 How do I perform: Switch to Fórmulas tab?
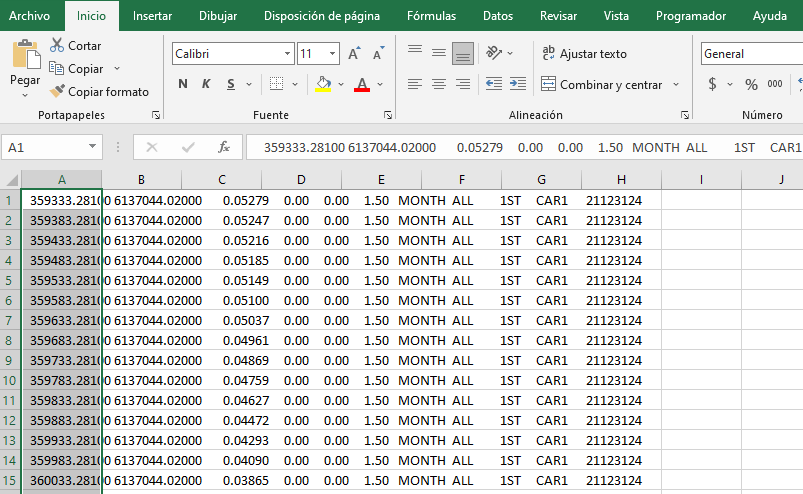click(x=432, y=16)
